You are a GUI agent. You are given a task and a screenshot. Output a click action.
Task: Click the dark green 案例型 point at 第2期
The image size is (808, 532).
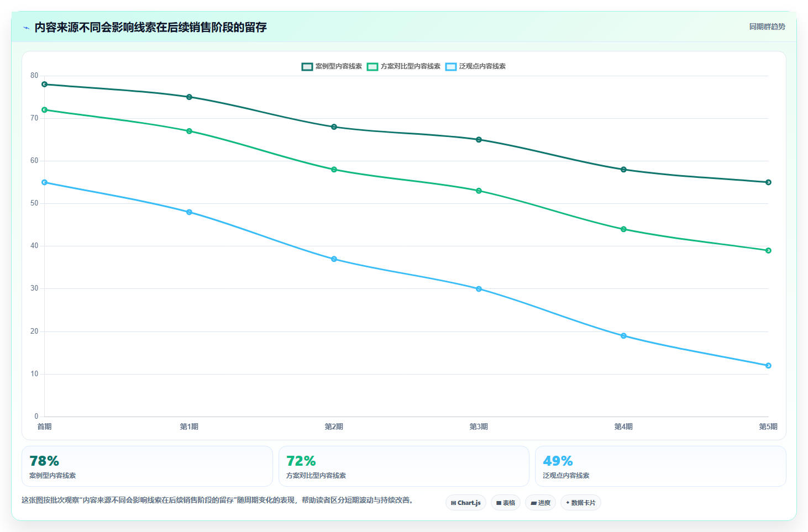334,127
